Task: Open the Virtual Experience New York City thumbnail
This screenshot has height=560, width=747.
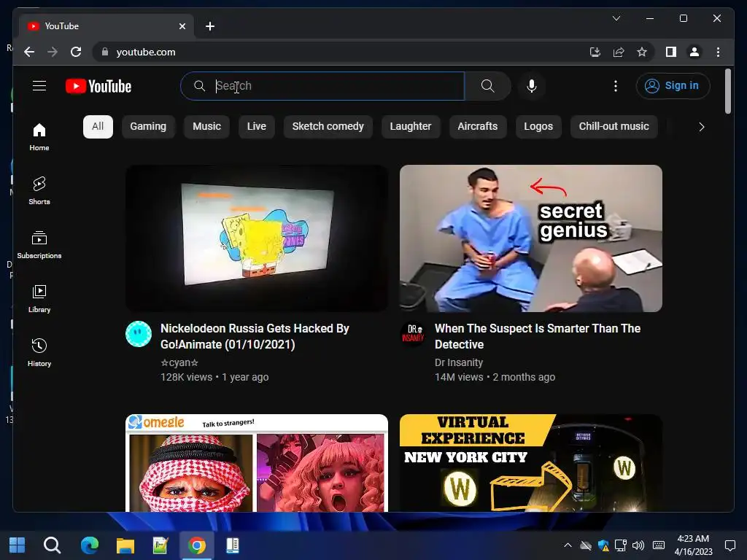Action: coord(531,463)
